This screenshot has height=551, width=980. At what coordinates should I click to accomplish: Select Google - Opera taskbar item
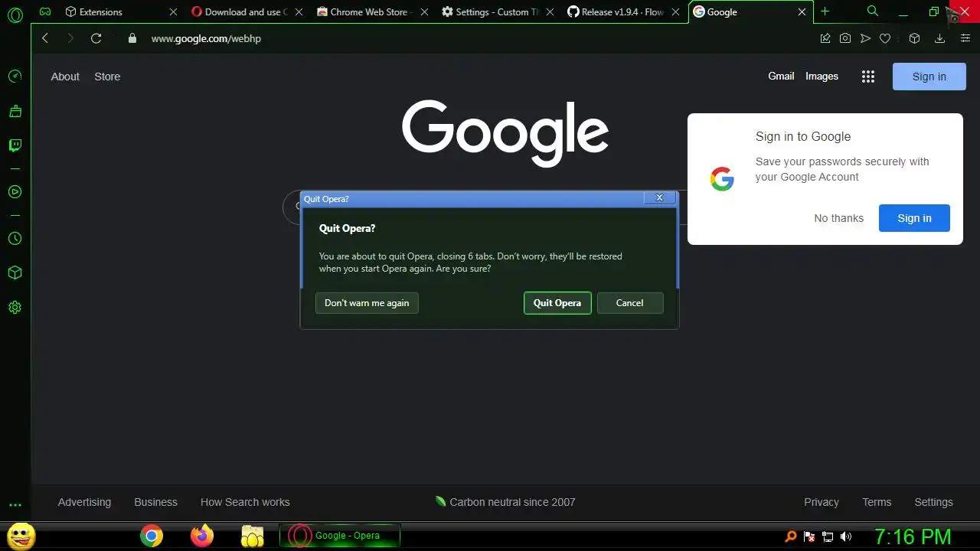point(340,536)
